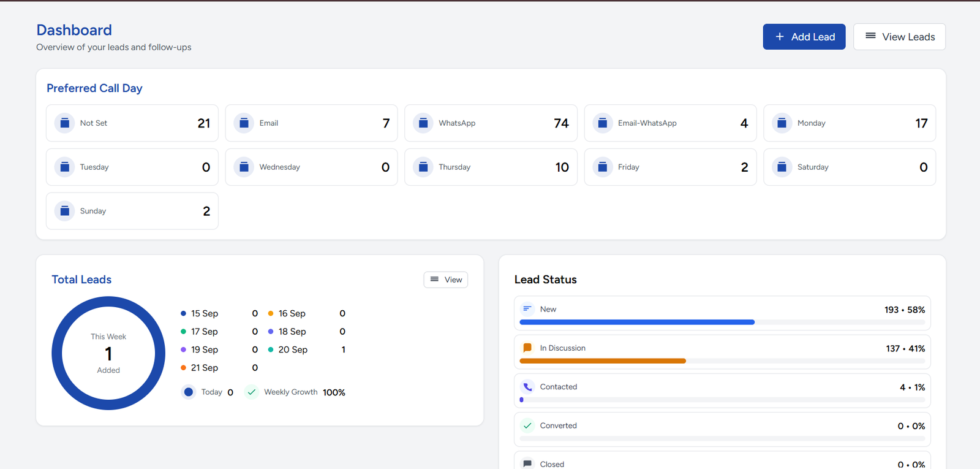Viewport: 980px width, 469px height.
Task: Click the 193 • 58% value
Action: (905, 310)
